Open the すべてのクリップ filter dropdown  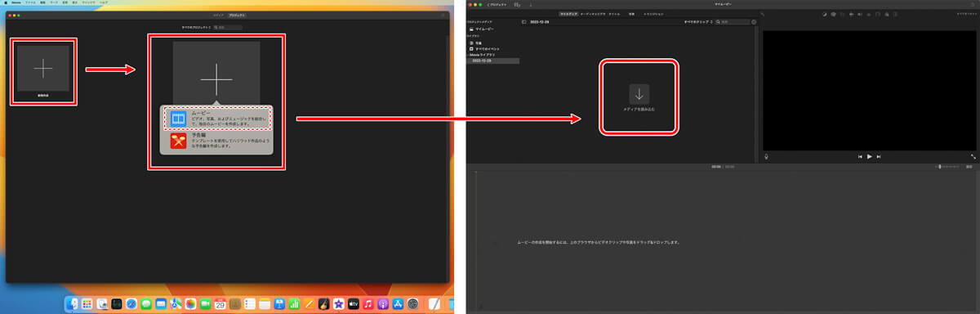tap(698, 21)
